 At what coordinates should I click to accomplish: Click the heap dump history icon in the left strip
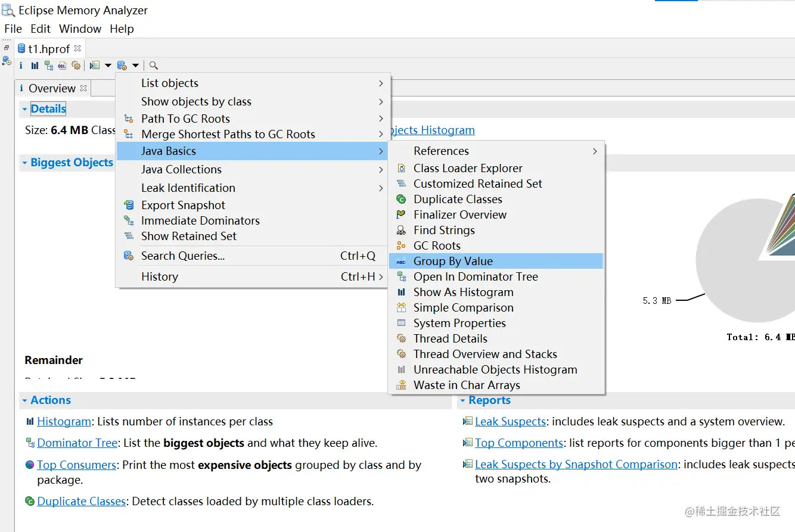click(7, 60)
